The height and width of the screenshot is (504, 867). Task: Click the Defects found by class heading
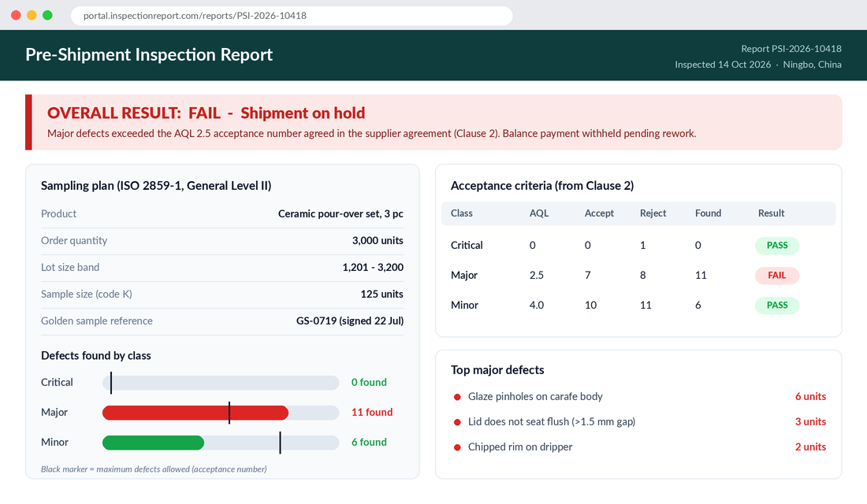click(95, 356)
